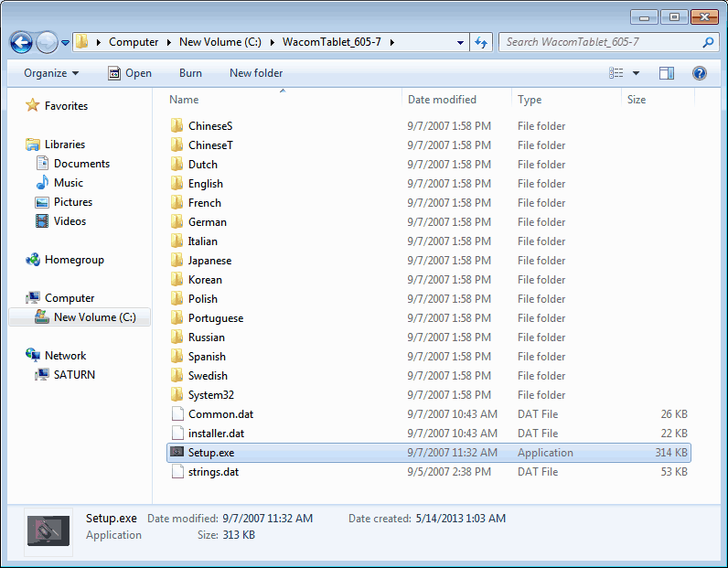Click the ChineseS folder icon

(x=177, y=125)
